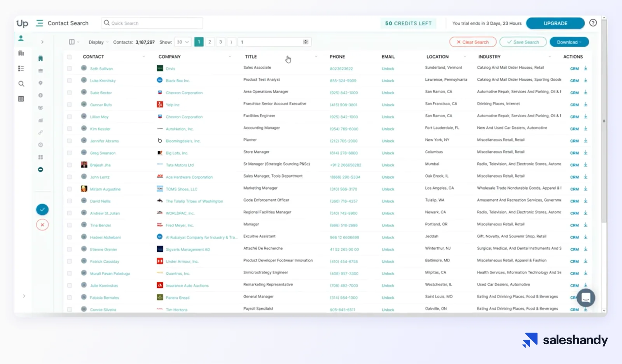This screenshot has width=622, height=364.
Task: Unlock Seth Sullivan's email
Action: pyautogui.click(x=388, y=69)
